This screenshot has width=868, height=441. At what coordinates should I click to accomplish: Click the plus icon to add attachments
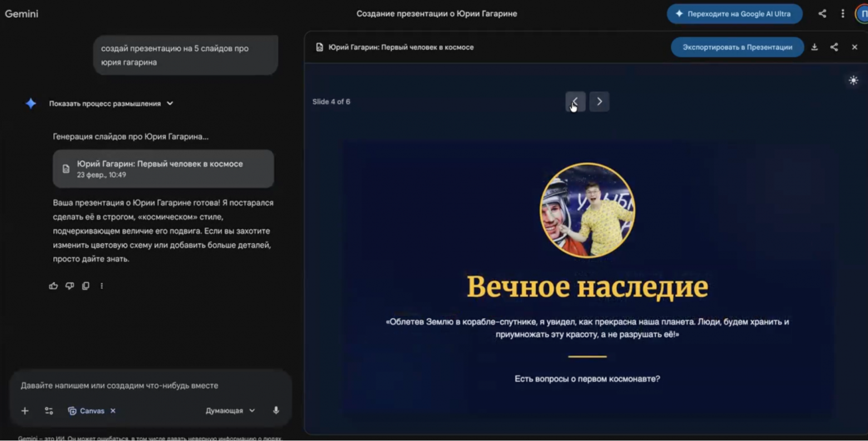(24, 410)
